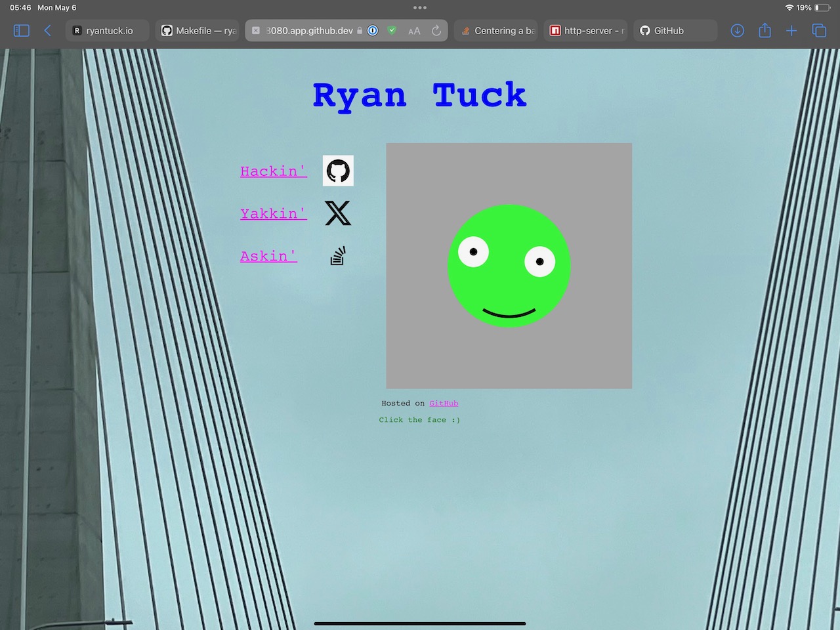Follow the Hosted on GitHub link
Screen dimensions: 840x630
click(444, 403)
